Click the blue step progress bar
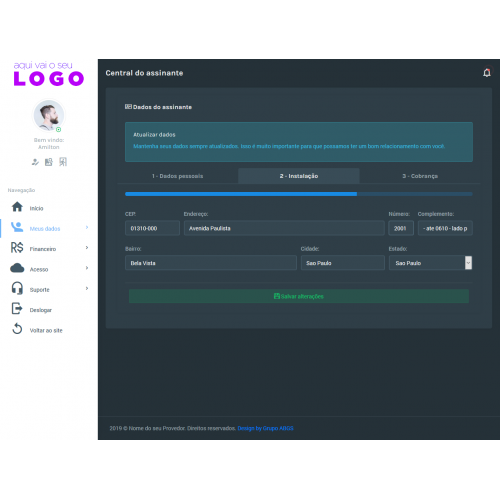The height and width of the screenshot is (500, 500). coord(241,194)
